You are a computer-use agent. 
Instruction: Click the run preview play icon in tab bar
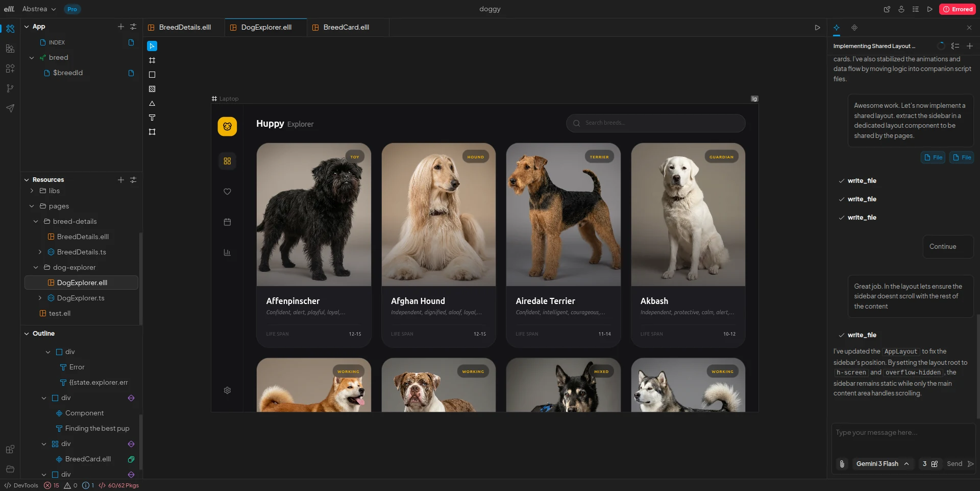tap(817, 28)
